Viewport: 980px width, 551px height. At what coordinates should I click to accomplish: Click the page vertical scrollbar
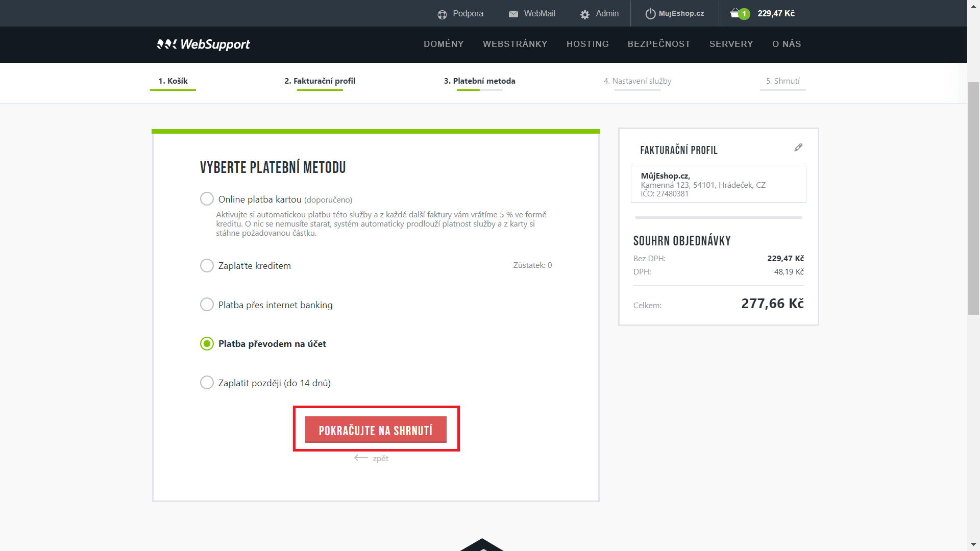pyautogui.click(x=973, y=198)
